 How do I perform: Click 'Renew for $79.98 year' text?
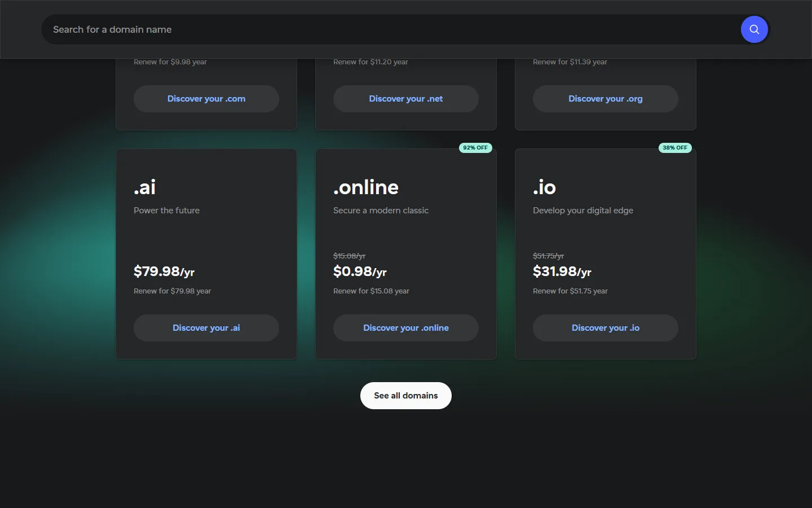(x=173, y=291)
